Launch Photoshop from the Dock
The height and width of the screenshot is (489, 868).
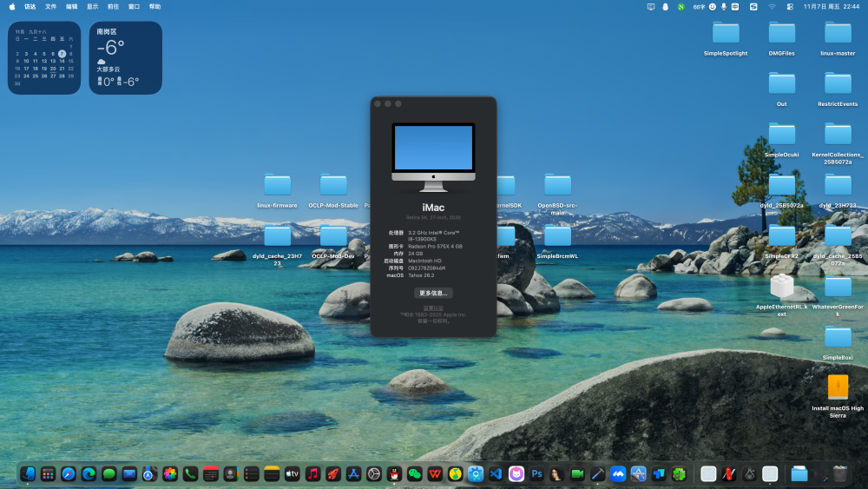click(536, 474)
